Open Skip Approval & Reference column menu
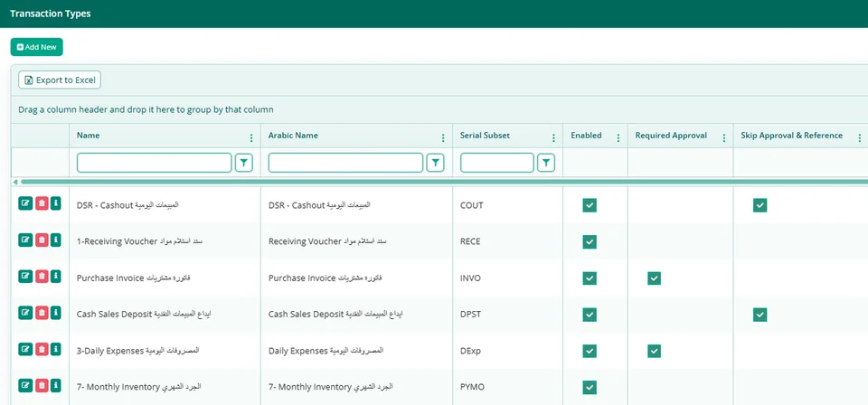This screenshot has width=868, height=405. pos(860,137)
